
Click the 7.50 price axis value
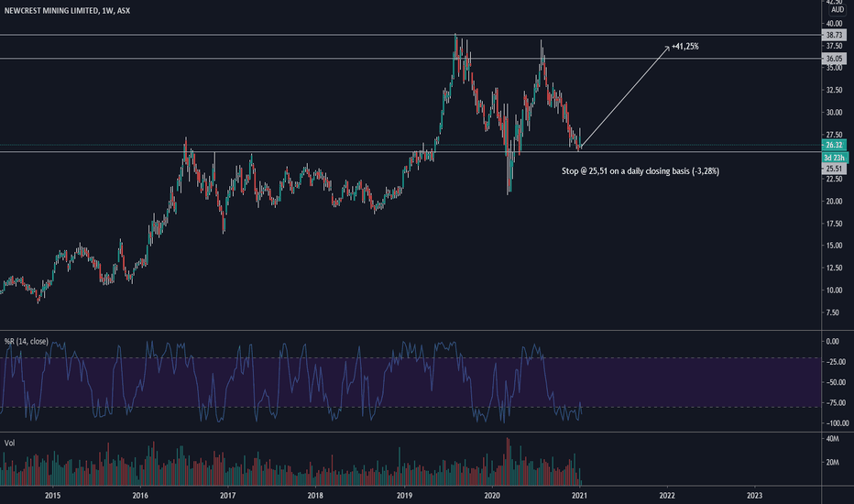(x=834, y=312)
